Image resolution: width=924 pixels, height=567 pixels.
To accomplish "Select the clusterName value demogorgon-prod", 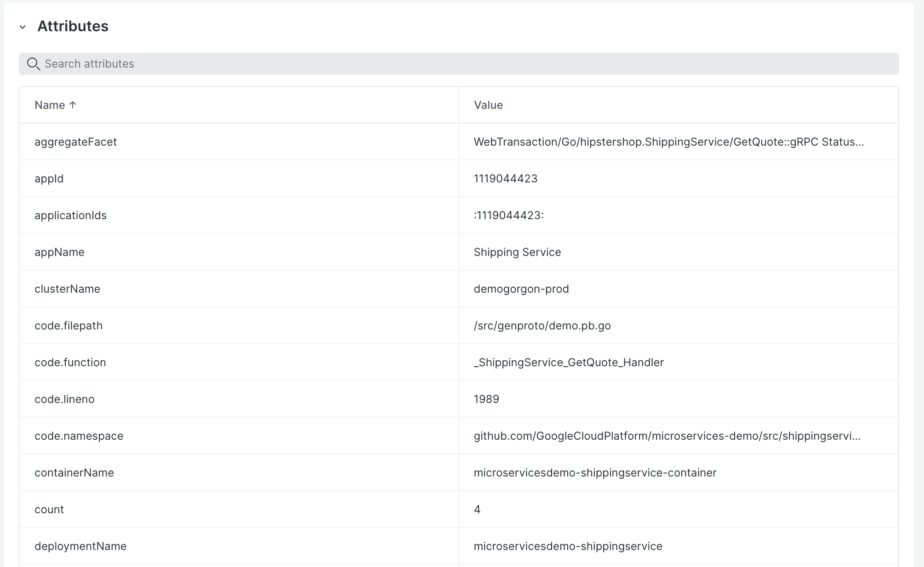I will pyautogui.click(x=521, y=289).
